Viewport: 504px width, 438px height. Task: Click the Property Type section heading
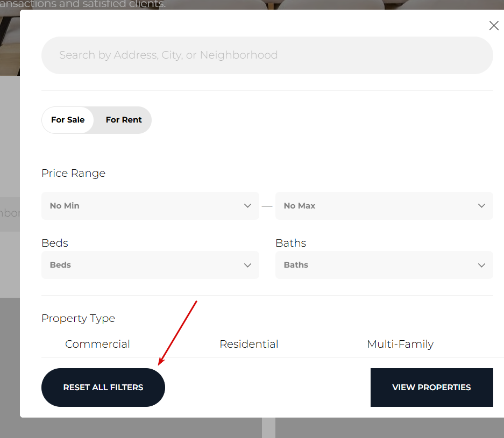pyautogui.click(x=79, y=318)
